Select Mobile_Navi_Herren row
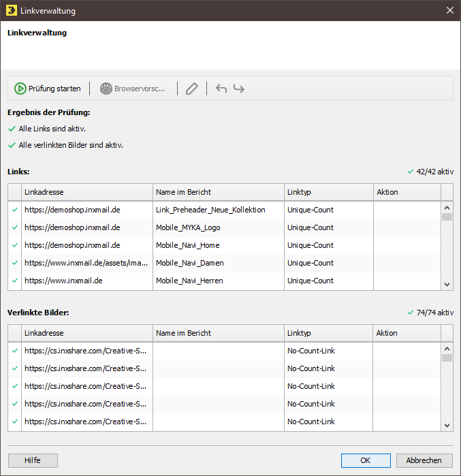This screenshot has height=476, width=461. pyautogui.click(x=224, y=281)
